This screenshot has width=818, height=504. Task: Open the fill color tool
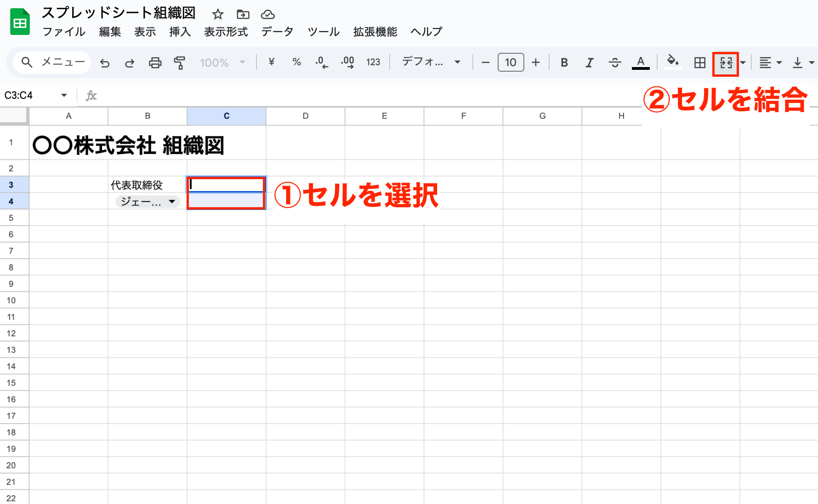(x=672, y=63)
